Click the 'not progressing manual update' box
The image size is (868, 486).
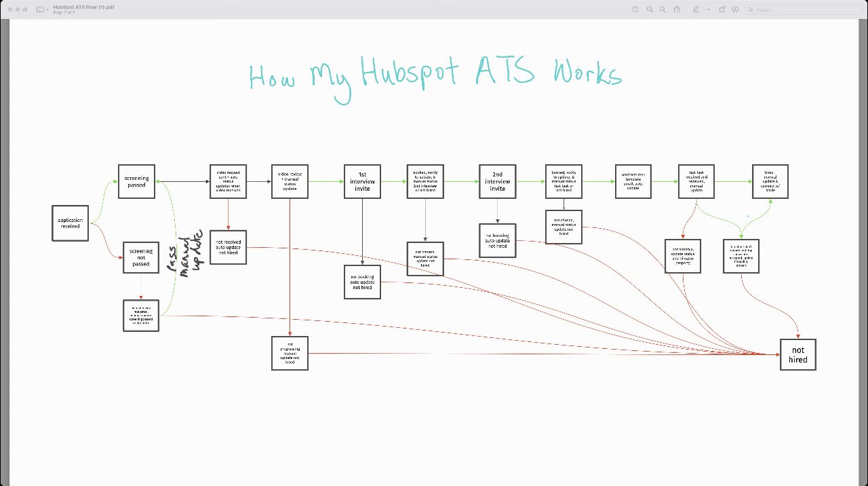point(290,353)
